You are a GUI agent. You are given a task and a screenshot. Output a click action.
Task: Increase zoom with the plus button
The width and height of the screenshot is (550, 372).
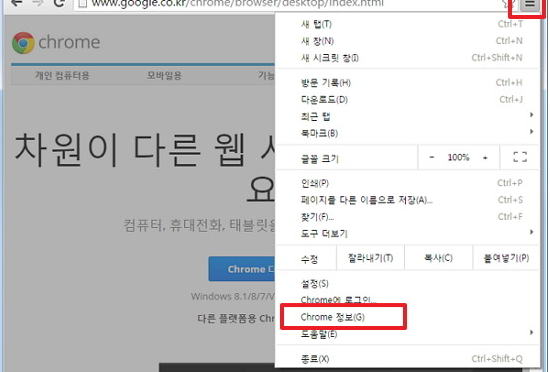click(485, 158)
